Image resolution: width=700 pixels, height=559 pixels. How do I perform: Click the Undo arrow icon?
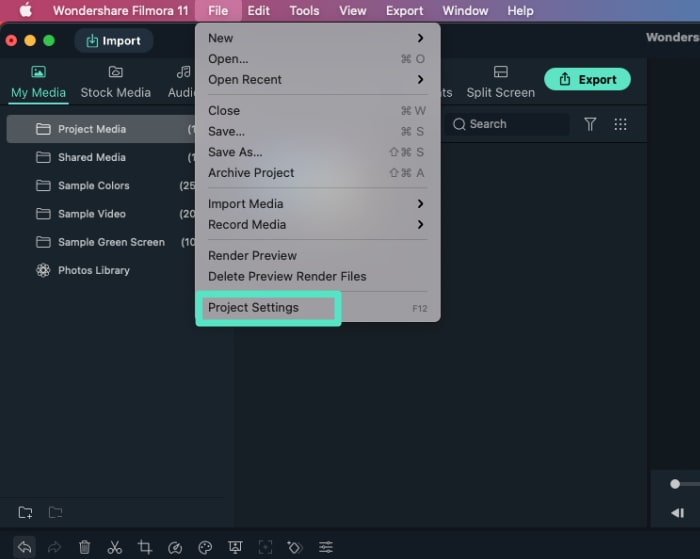(x=25, y=547)
